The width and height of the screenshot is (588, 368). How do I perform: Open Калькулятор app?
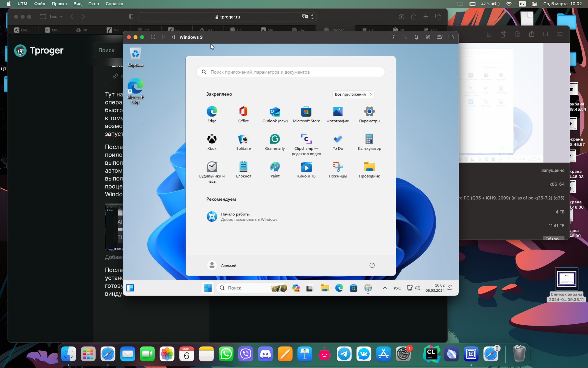pyautogui.click(x=369, y=142)
